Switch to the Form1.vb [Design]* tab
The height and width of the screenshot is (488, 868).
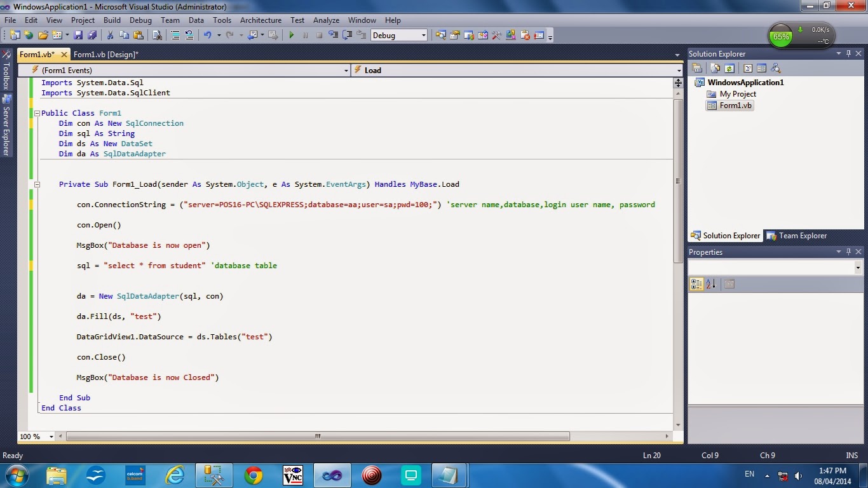(105, 55)
